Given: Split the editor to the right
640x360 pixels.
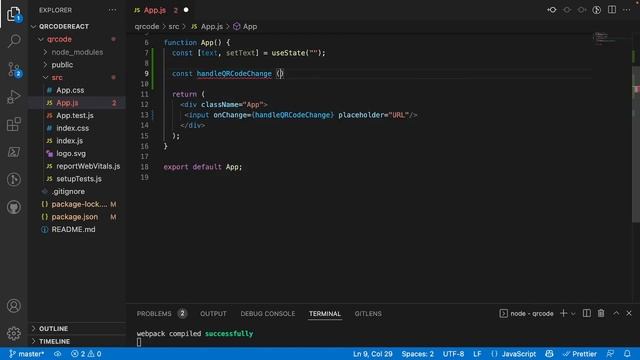Looking at the screenshot, I should 612,10.
